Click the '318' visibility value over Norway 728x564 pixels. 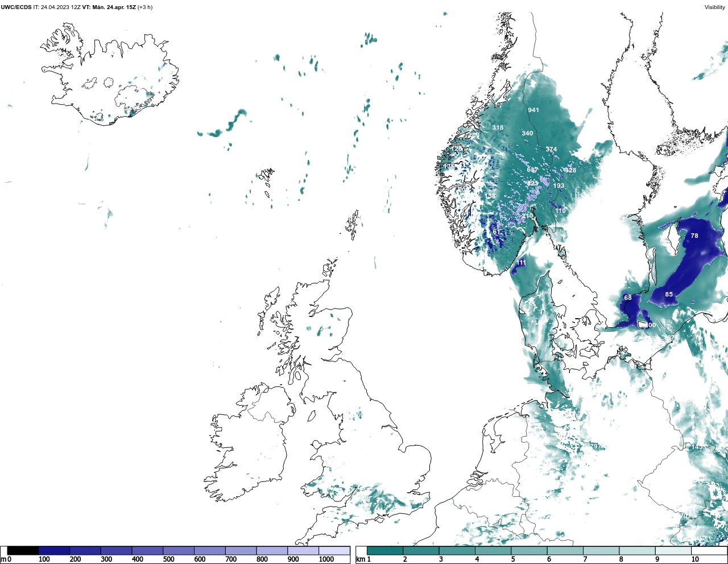click(x=498, y=127)
